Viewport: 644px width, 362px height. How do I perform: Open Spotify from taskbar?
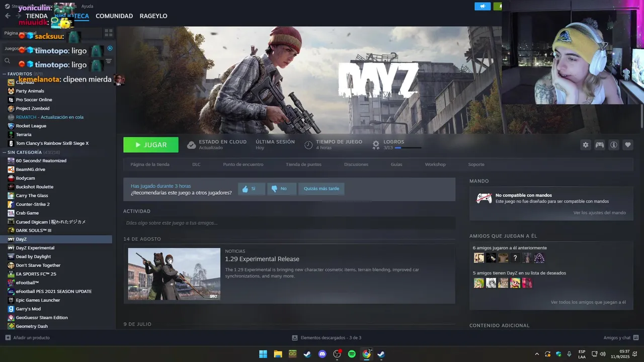pyautogui.click(x=352, y=354)
